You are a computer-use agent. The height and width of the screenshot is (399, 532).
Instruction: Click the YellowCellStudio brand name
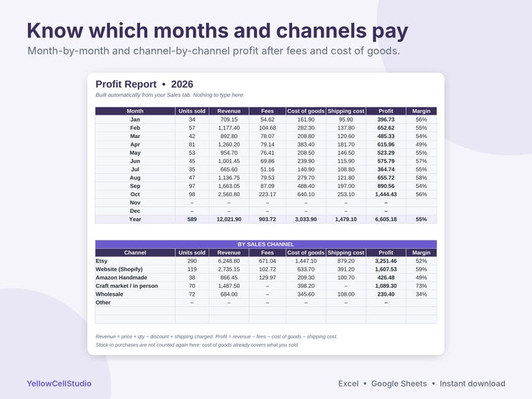tap(59, 384)
